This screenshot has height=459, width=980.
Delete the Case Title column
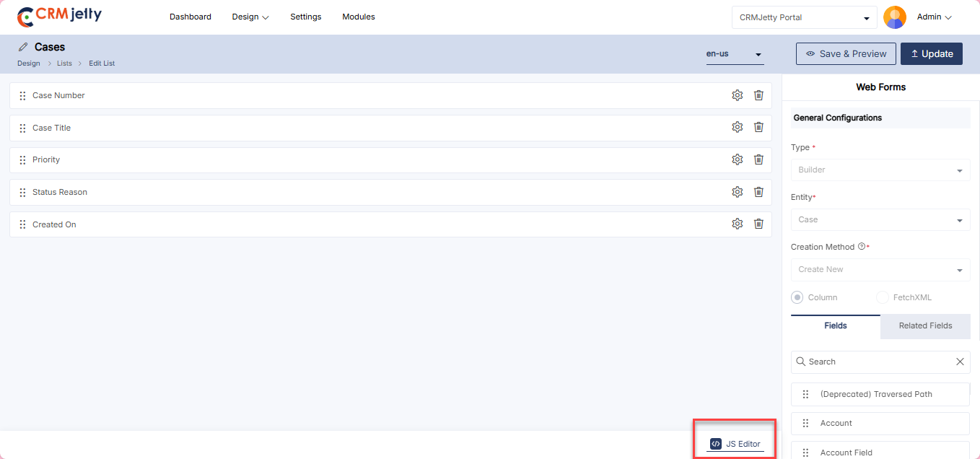(x=758, y=128)
